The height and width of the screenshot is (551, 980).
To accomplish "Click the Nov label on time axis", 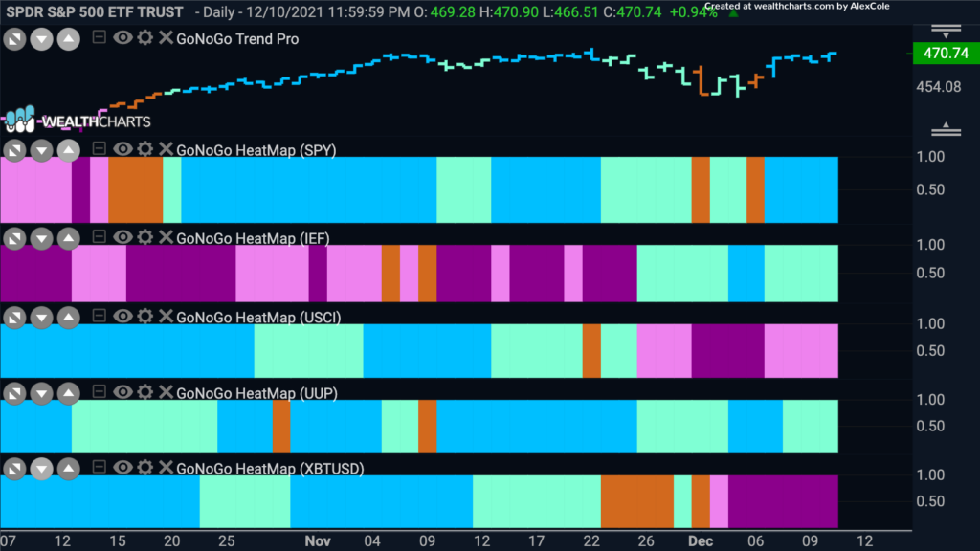I will [318, 541].
